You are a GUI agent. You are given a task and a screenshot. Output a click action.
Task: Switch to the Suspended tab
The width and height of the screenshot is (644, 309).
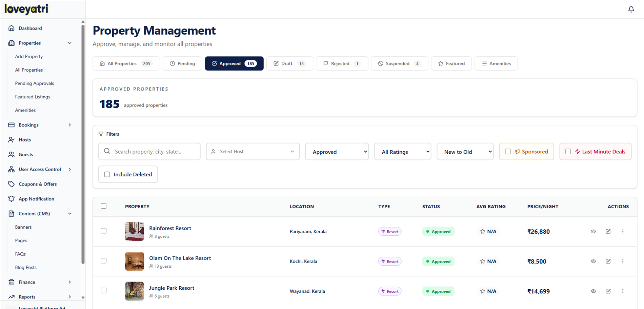400,63
